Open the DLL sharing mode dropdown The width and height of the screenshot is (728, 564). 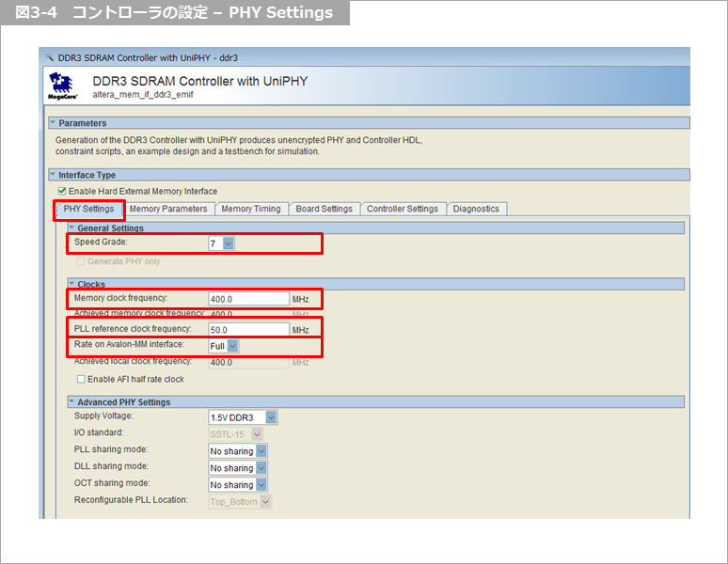point(238,468)
